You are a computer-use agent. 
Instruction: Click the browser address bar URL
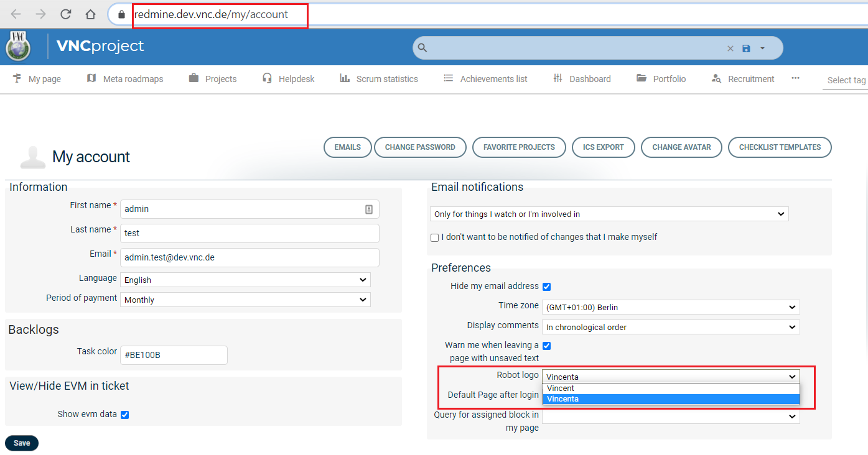[x=211, y=14]
